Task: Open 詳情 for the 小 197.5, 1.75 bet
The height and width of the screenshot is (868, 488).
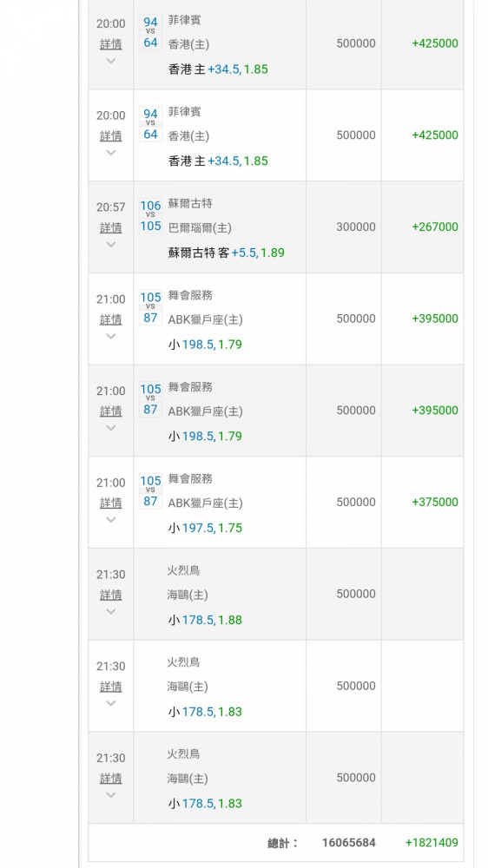Action: (x=111, y=503)
